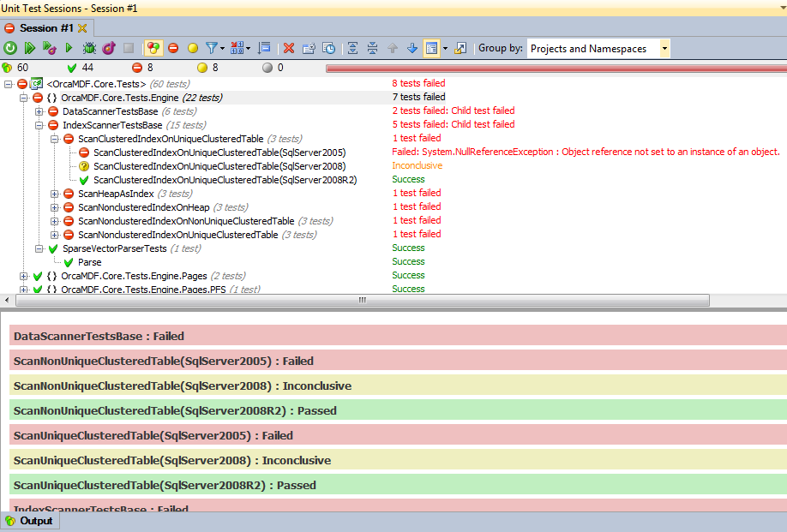Go to next test with blue down arrow
787x532 pixels.
(412, 48)
